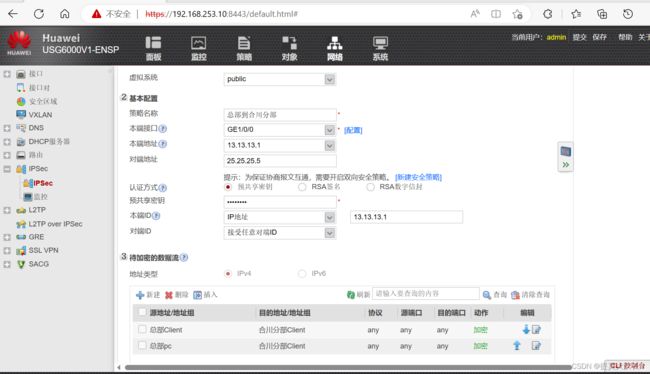
Task: Select SSL VPN in the left tree
Action: click(44, 250)
